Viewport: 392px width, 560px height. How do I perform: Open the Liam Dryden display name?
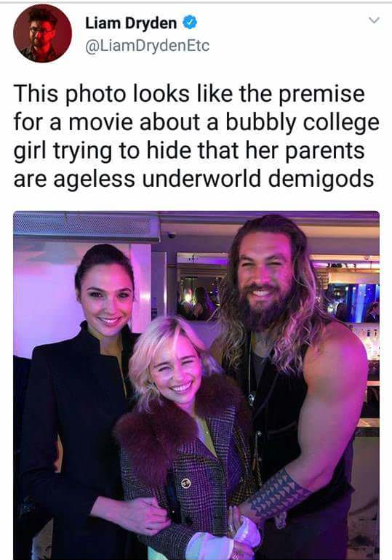pyautogui.click(x=131, y=23)
